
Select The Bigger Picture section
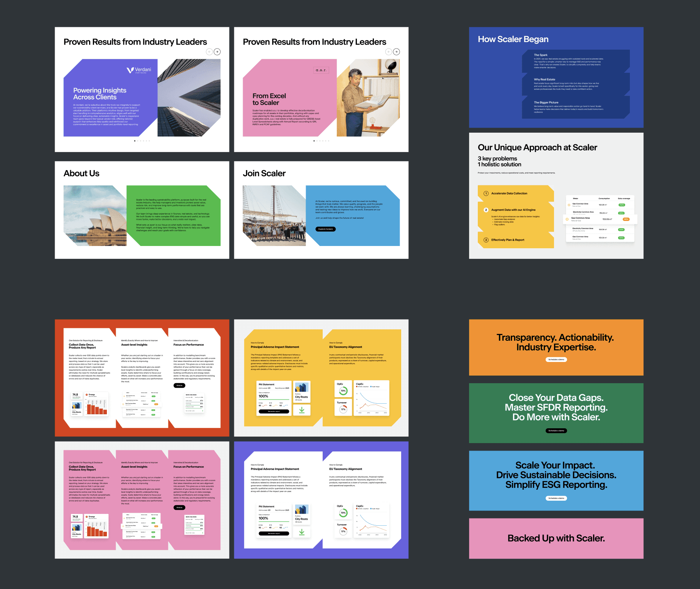(x=576, y=107)
